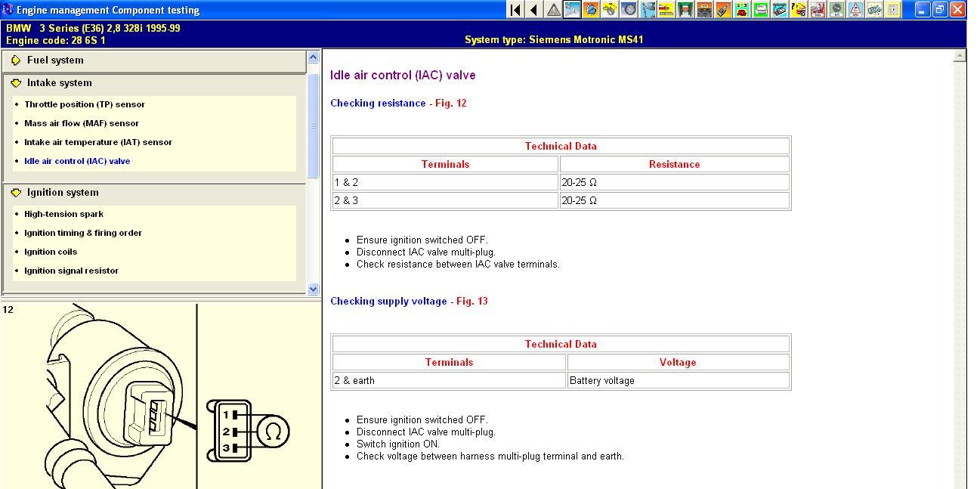
Task: Open the Fig. 12 link
Action: tap(451, 104)
